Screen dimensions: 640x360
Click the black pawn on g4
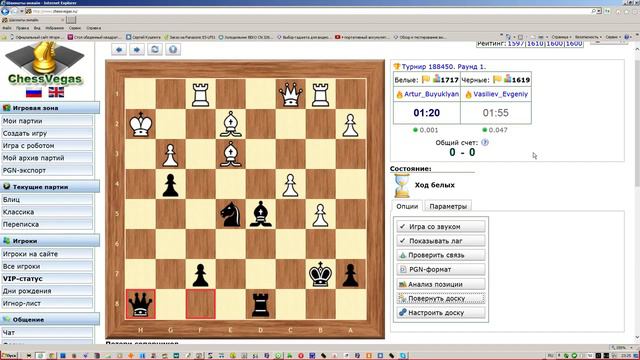click(x=171, y=184)
